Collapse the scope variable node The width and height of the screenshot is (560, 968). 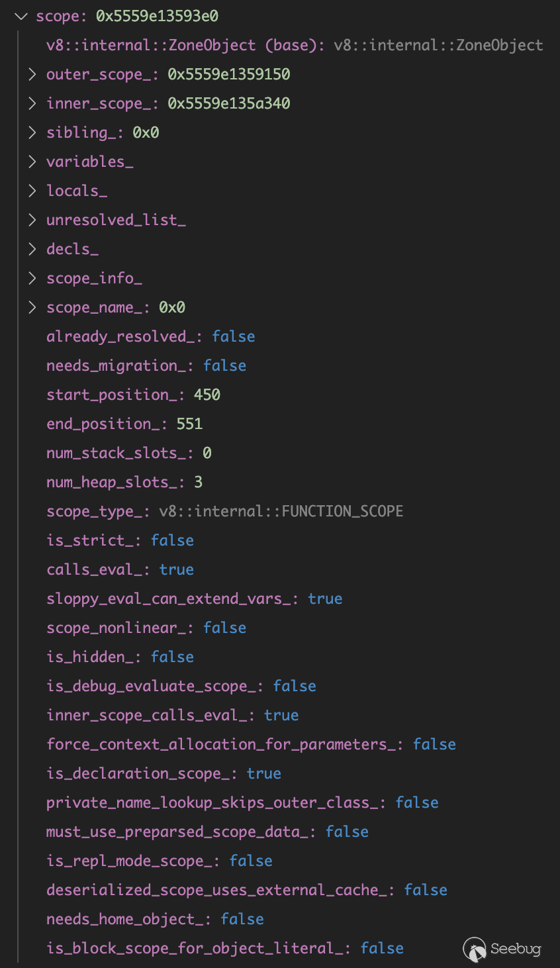point(22,16)
